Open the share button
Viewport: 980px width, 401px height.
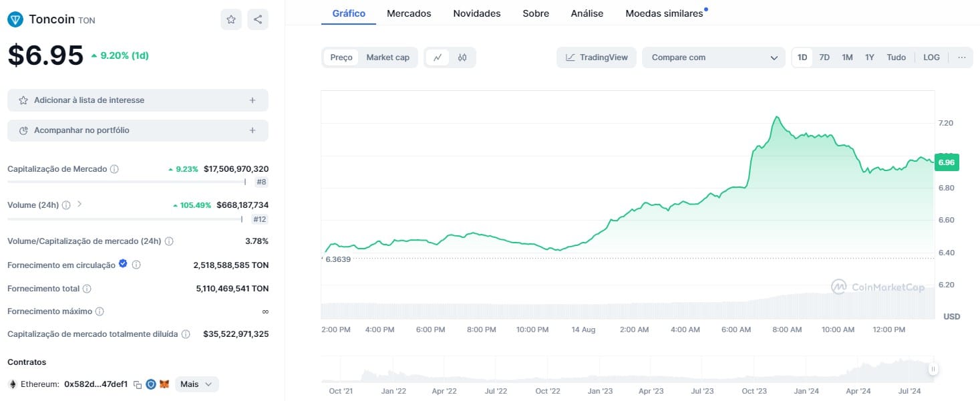[258, 19]
